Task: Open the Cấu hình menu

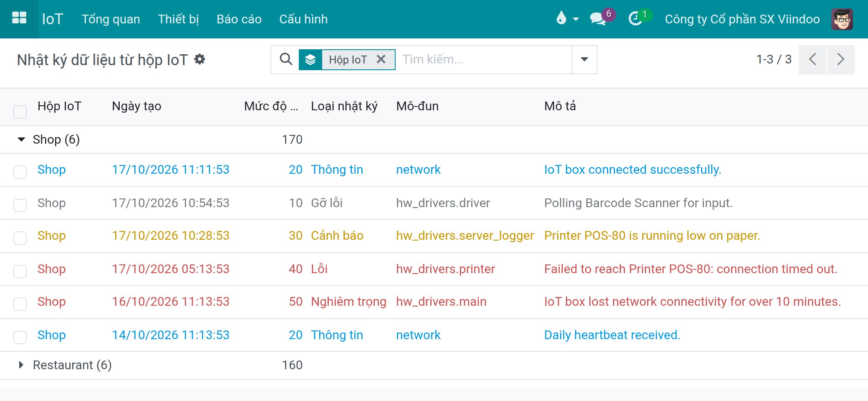Action: [x=303, y=19]
